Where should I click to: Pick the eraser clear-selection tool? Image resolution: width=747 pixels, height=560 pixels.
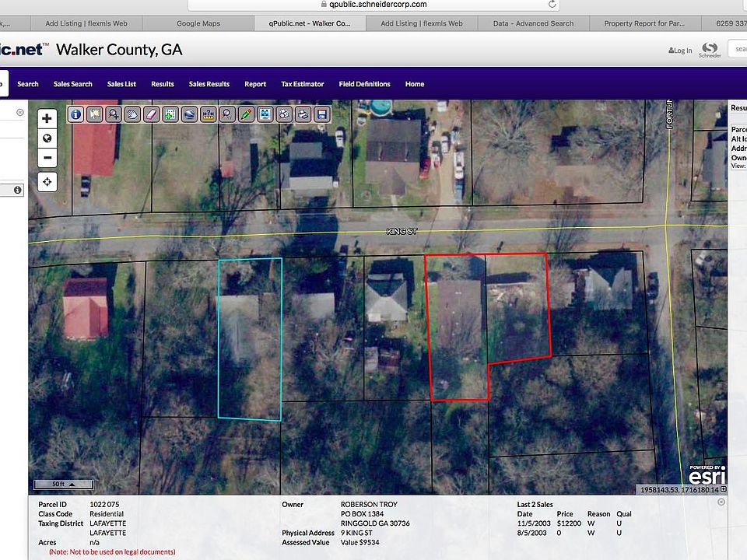click(152, 114)
